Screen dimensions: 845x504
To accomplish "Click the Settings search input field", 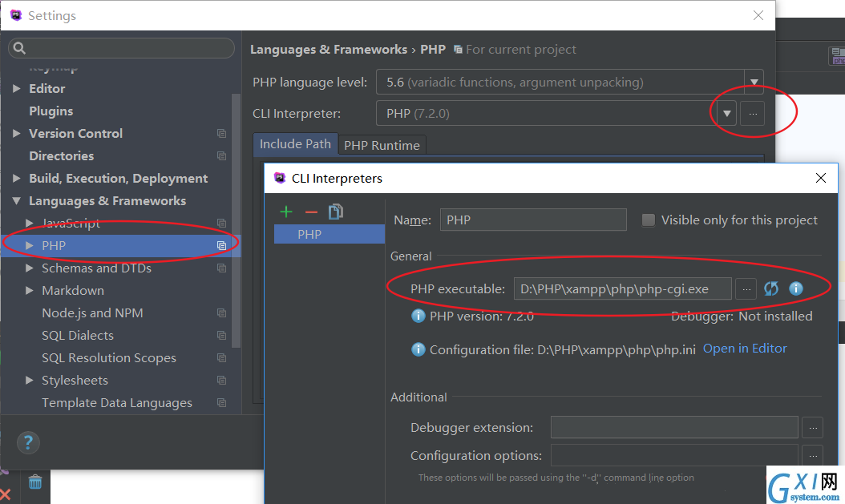I will pyautogui.click(x=121, y=48).
